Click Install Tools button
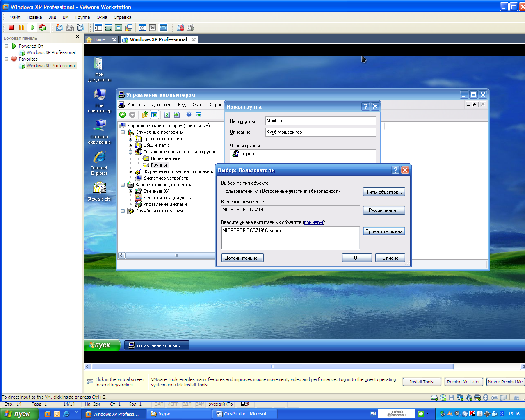The image size is (525, 420). [422, 382]
